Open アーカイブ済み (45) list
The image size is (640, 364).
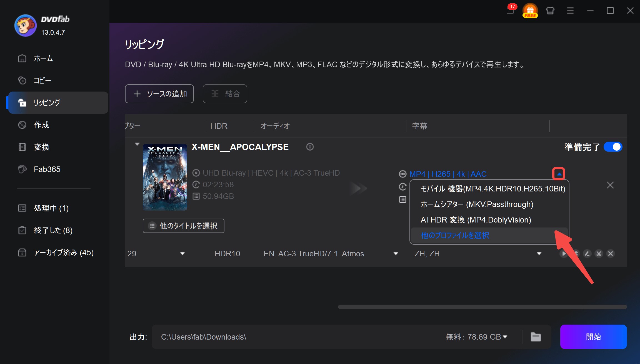pyautogui.click(x=58, y=252)
